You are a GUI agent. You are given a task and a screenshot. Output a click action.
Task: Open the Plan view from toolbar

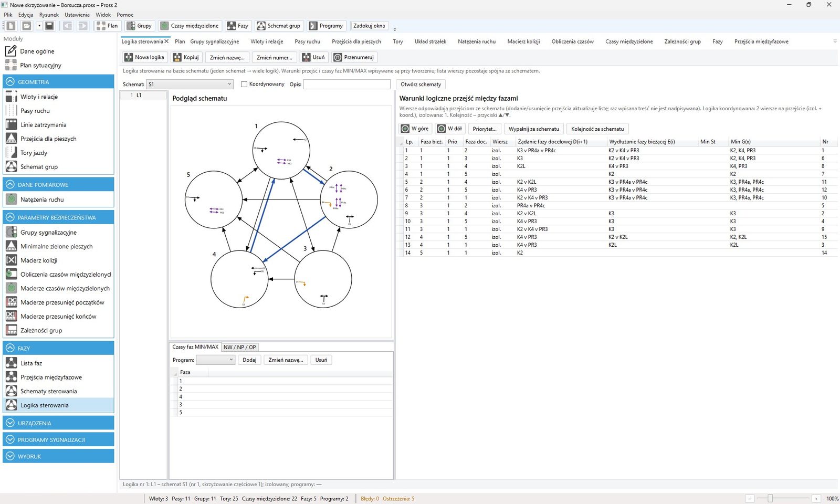pos(108,26)
